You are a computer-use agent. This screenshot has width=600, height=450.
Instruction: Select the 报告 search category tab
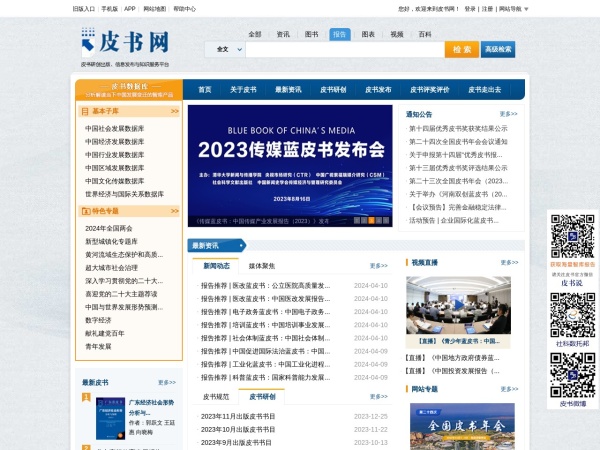tap(339, 34)
